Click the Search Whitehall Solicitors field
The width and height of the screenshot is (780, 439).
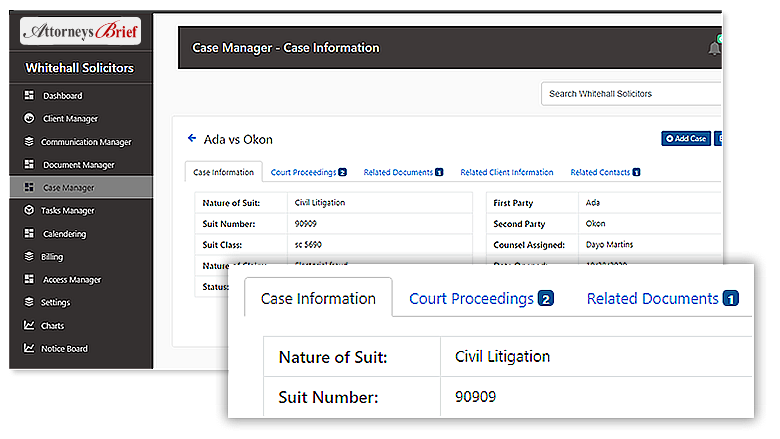coord(630,94)
